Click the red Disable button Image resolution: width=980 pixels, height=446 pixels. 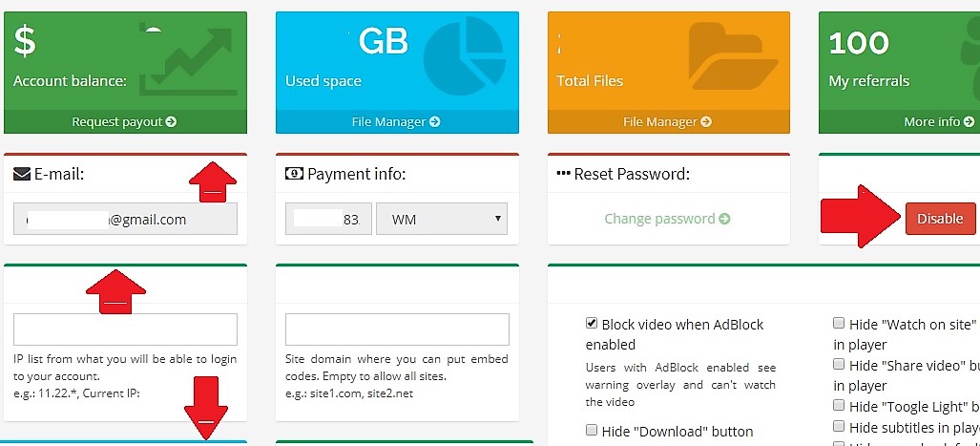point(940,219)
